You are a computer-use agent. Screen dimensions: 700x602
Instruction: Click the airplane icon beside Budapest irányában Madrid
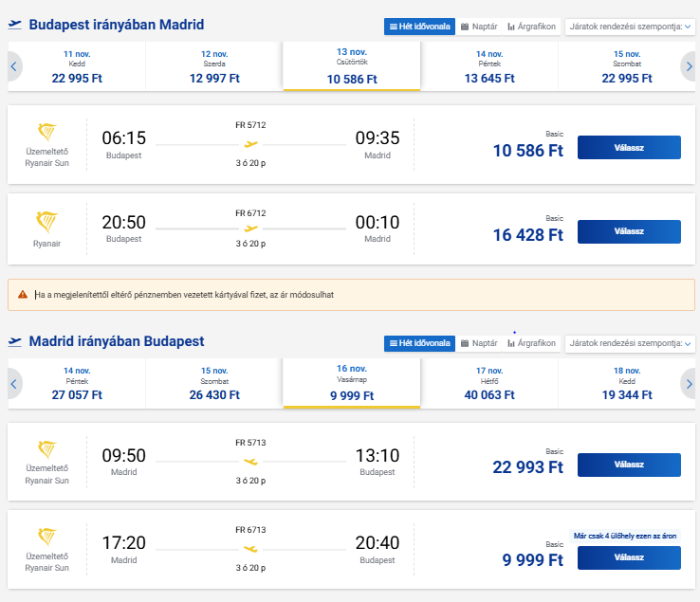[16, 25]
